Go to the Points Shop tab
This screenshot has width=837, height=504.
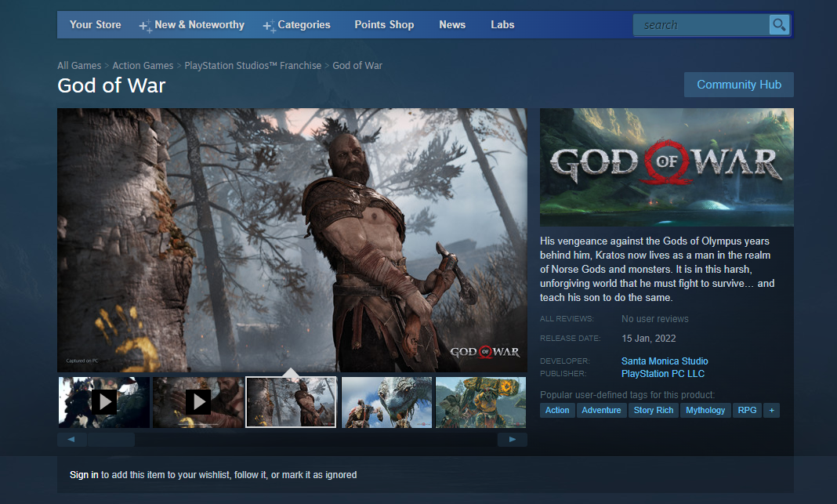click(x=384, y=25)
